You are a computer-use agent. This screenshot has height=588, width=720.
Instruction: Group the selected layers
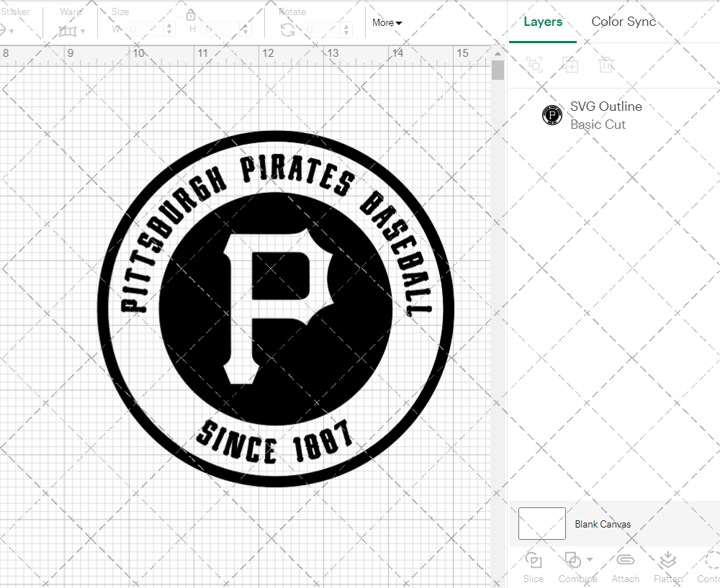(x=534, y=65)
